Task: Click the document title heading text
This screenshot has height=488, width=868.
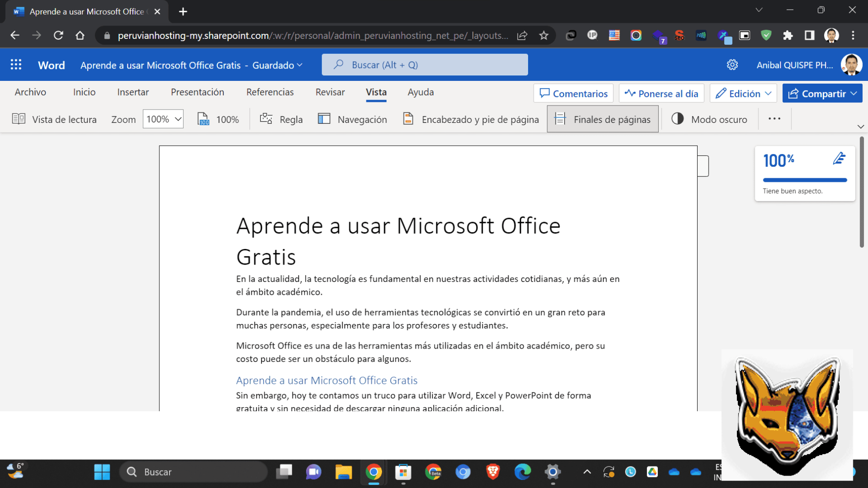Action: pos(398,241)
